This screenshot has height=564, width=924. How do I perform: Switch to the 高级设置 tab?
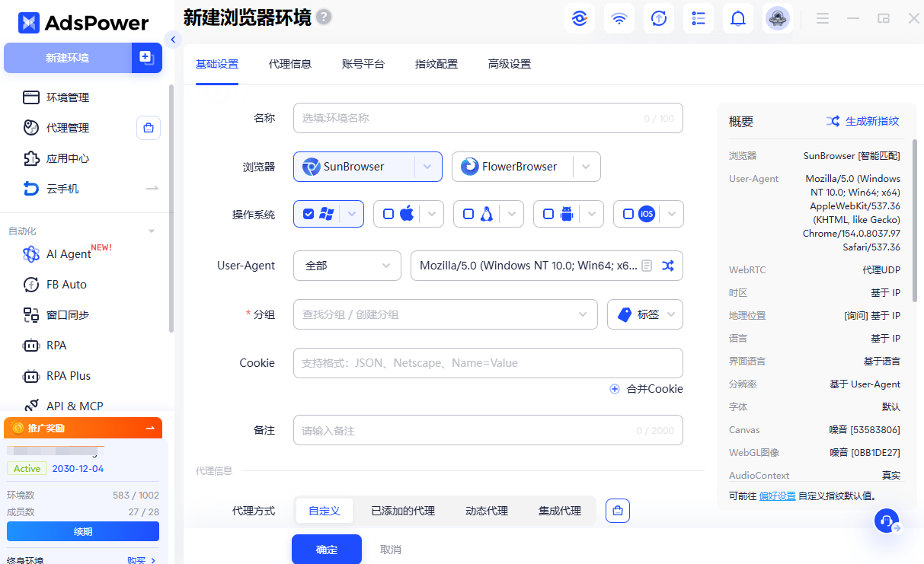(510, 64)
